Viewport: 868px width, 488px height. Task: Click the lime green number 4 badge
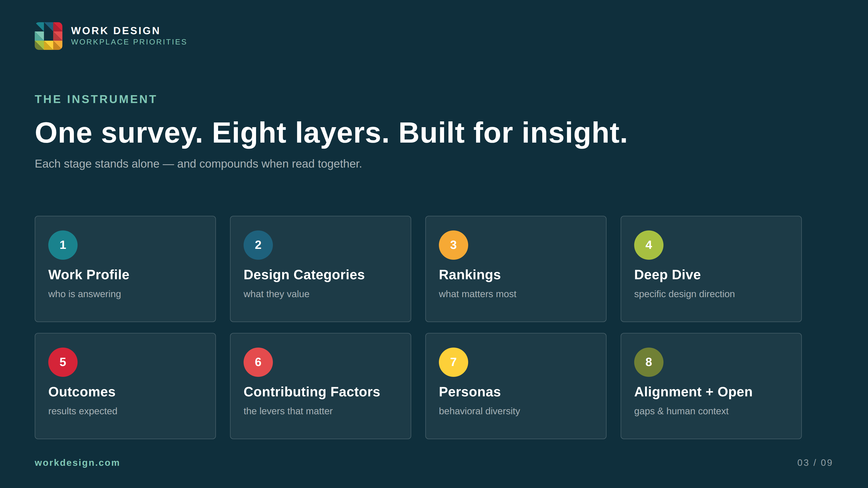point(649,245)
